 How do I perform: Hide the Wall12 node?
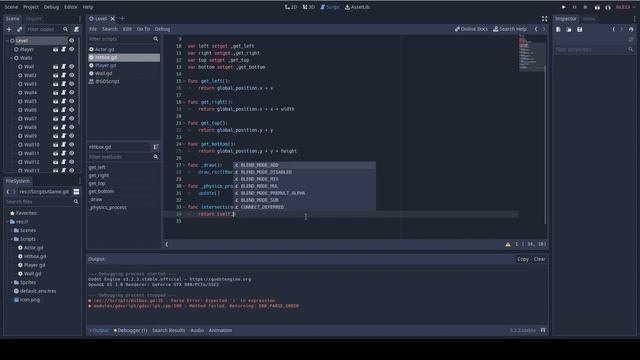coord(72,162)
